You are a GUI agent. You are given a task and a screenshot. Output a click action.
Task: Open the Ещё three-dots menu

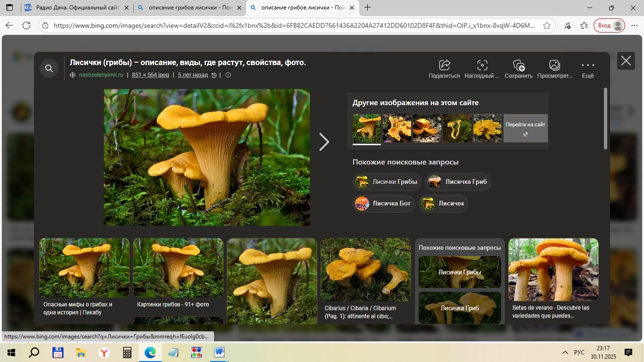588,66
